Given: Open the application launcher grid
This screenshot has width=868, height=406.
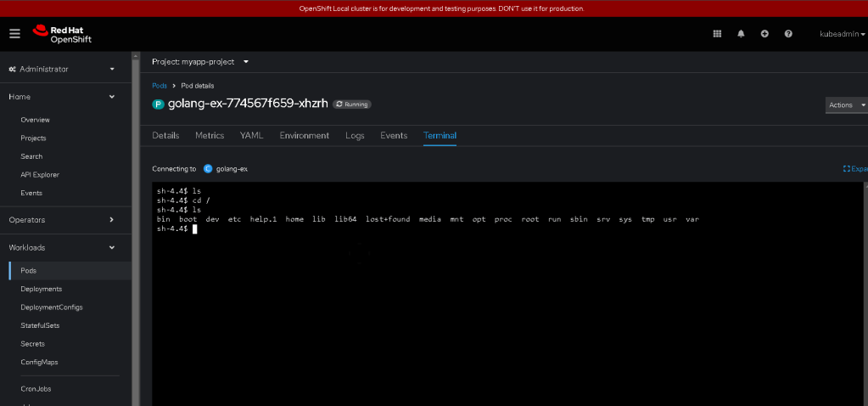Looking at the screenshot, I should 717,34.
